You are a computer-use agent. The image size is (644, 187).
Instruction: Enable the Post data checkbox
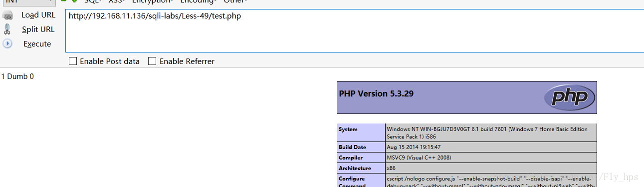pos(73,61)
